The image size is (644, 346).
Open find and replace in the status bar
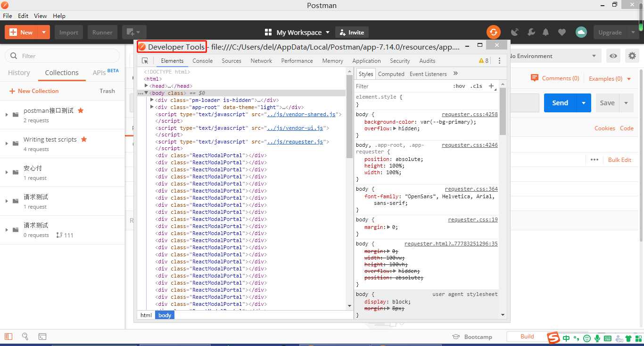click(x=25, y=337)
